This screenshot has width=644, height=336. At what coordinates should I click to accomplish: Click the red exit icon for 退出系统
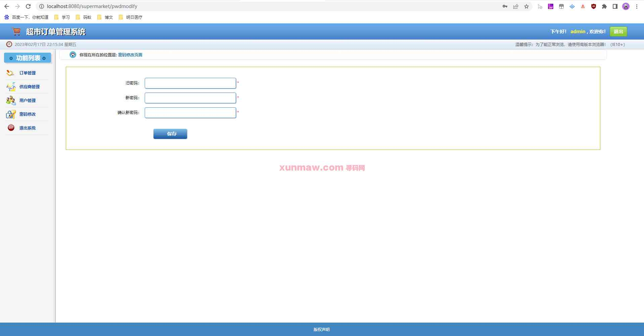pyautogui.click(x=11, y=128)
